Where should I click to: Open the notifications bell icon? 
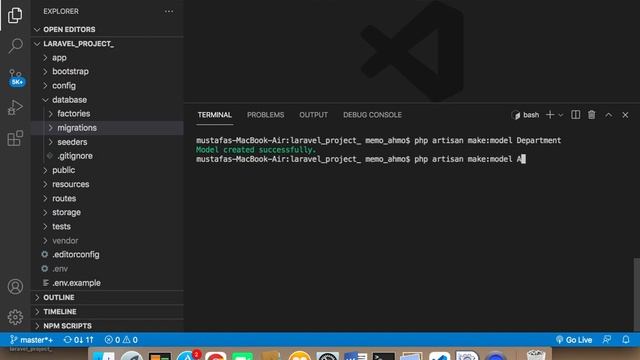626,340
